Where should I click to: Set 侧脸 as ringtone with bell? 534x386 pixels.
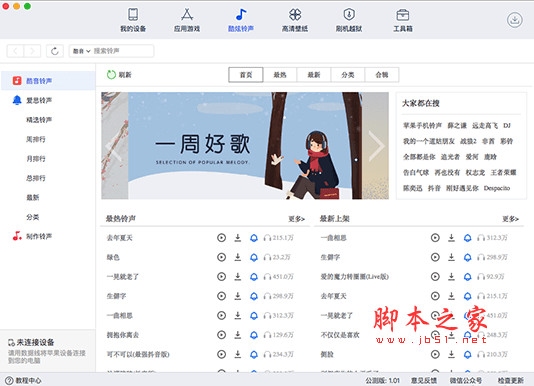(x=468, y=354)
